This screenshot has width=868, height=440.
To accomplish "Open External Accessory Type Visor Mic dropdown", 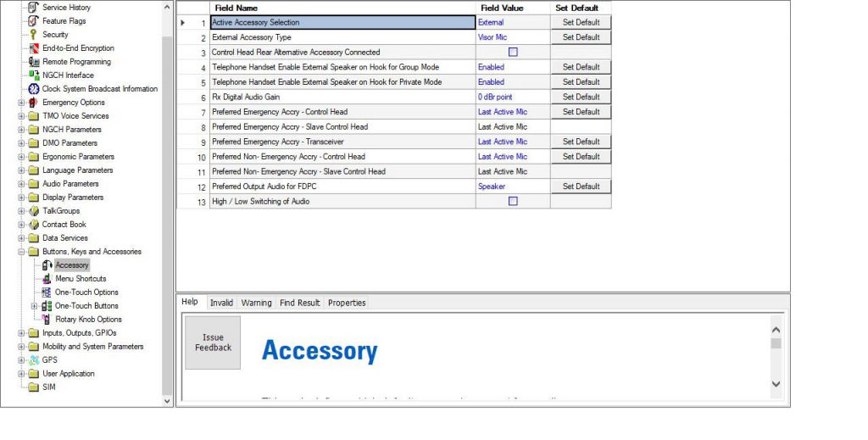I will (513, 37).
